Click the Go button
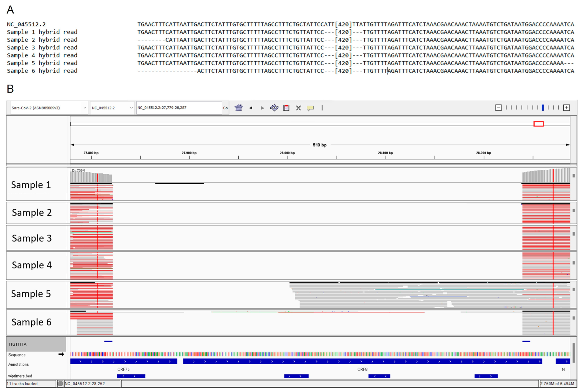Screen dimensions: 583x392 click(225, 108)
